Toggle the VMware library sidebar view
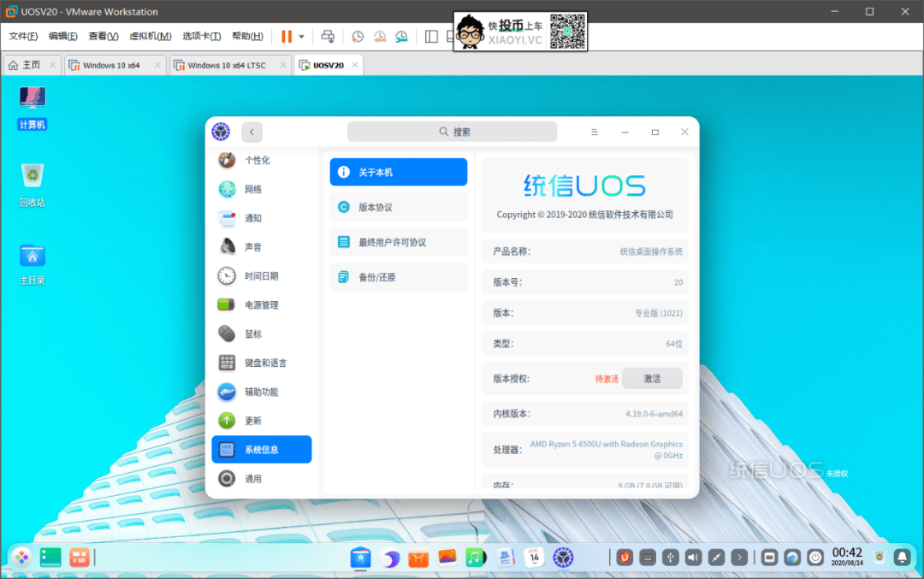Screen dimensions: 924x579 point(431,37)
